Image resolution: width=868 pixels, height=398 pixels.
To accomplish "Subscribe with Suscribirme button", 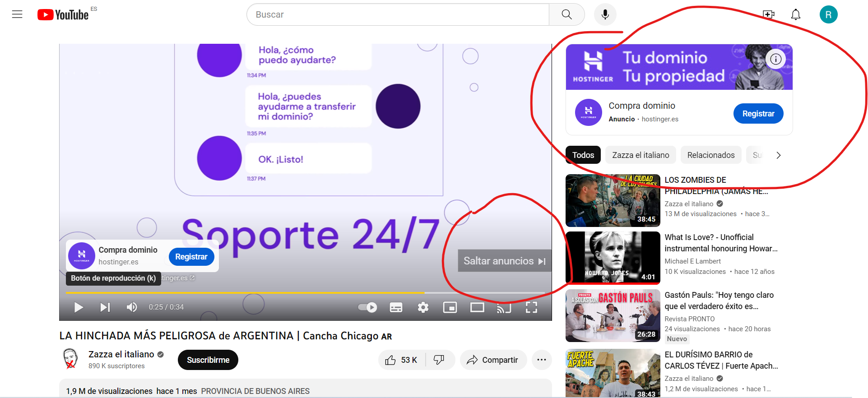I will 208,360.
